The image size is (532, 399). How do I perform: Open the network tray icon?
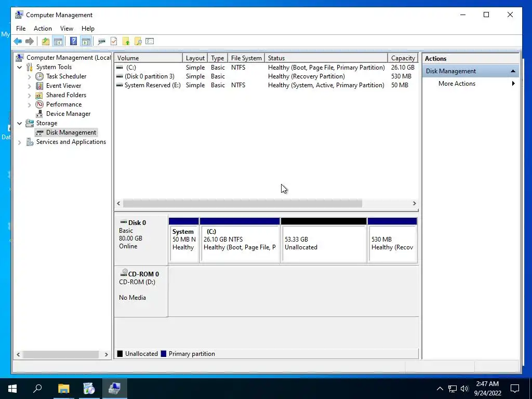pos(452,389)
